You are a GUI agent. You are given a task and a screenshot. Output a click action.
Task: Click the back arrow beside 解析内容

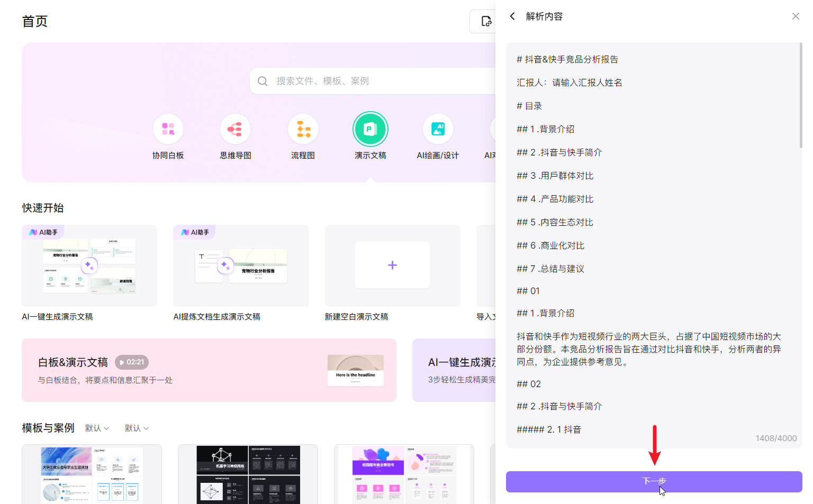click(512, 16)
